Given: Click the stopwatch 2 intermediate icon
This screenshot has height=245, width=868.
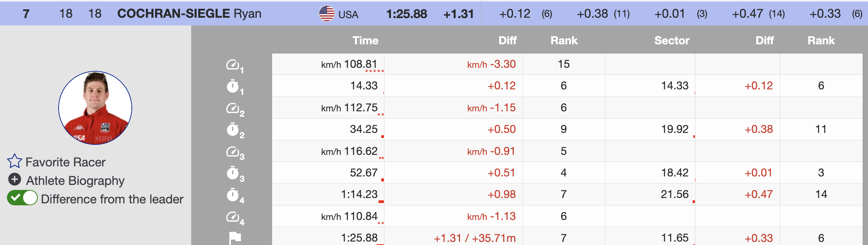Looking at the screenshot, I should [x=234, y=130].
